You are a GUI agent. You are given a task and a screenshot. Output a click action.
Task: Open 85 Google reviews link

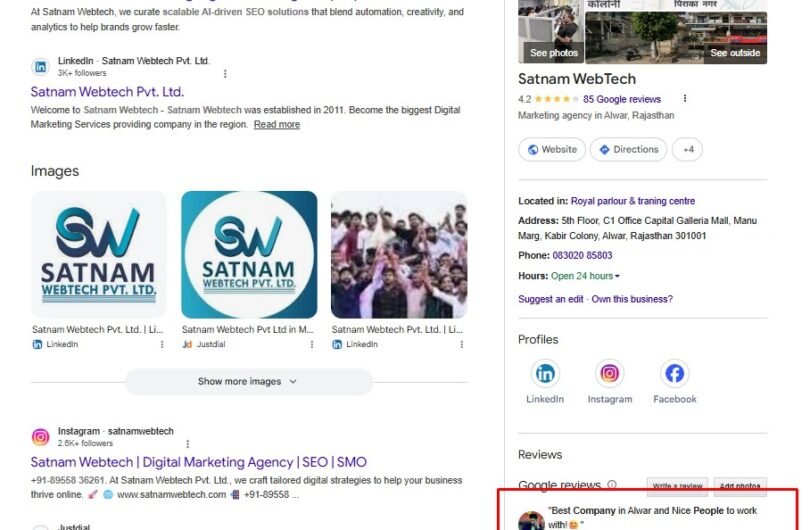(x=622, y=99)
